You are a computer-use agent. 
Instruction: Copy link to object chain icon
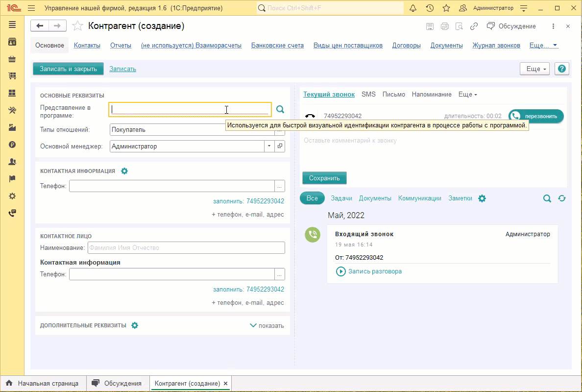tap(474, 26)
